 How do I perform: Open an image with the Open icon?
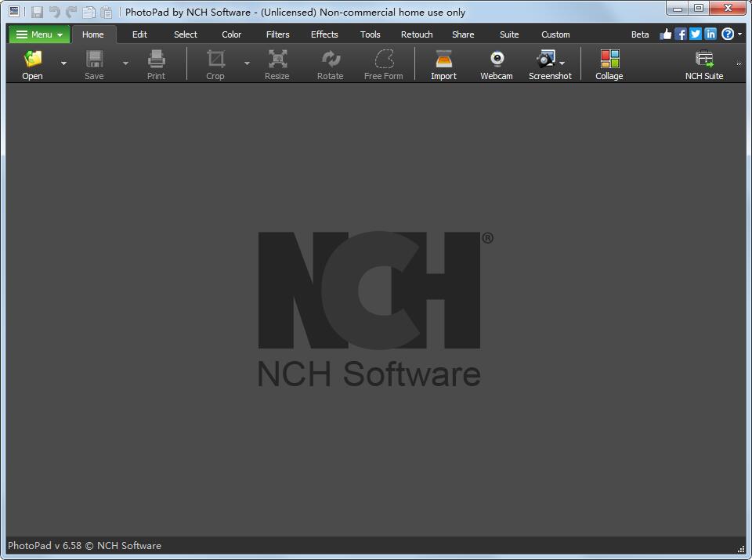coord(33,65)
